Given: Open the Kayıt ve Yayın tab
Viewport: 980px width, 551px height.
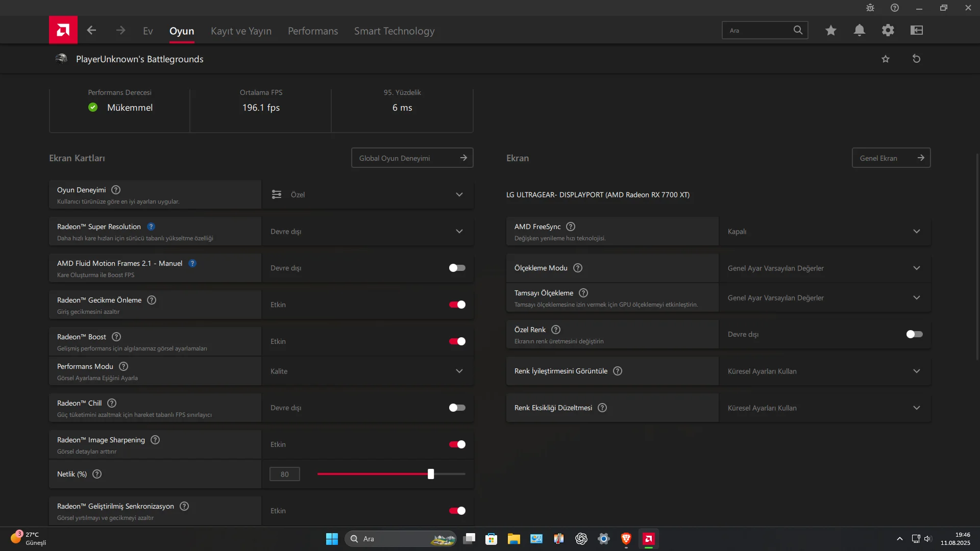Looking at the screenshot, I should [x=241, y=31].
